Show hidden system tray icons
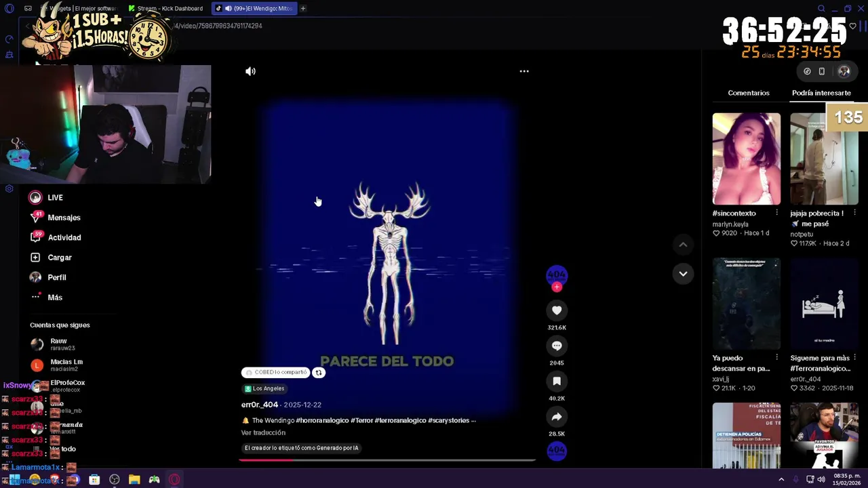The image size is (868, 488). click(x=781, y=479)
